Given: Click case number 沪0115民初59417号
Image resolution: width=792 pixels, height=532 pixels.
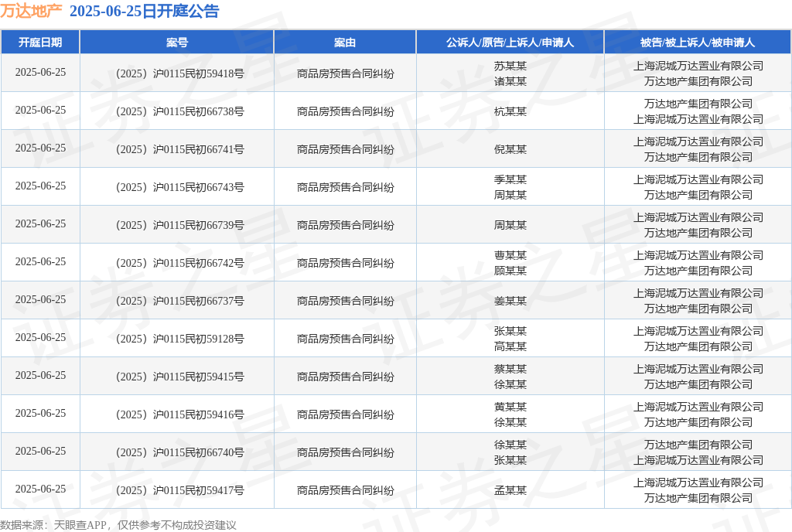Looking at the screenshot, I should click(x=199, y=490).
